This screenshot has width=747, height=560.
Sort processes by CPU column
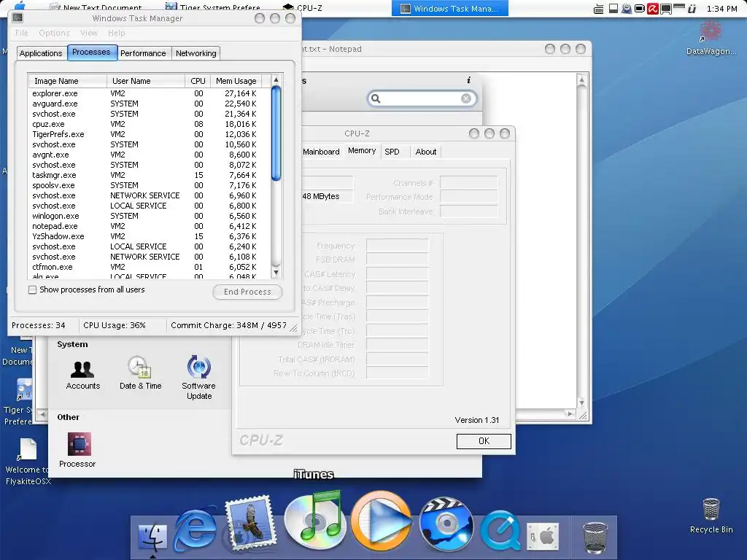pyautogui.click(x=198, y=80)
